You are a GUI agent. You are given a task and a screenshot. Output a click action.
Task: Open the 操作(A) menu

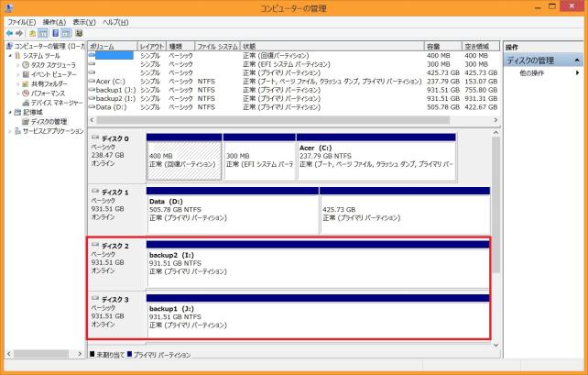(54, 22)
